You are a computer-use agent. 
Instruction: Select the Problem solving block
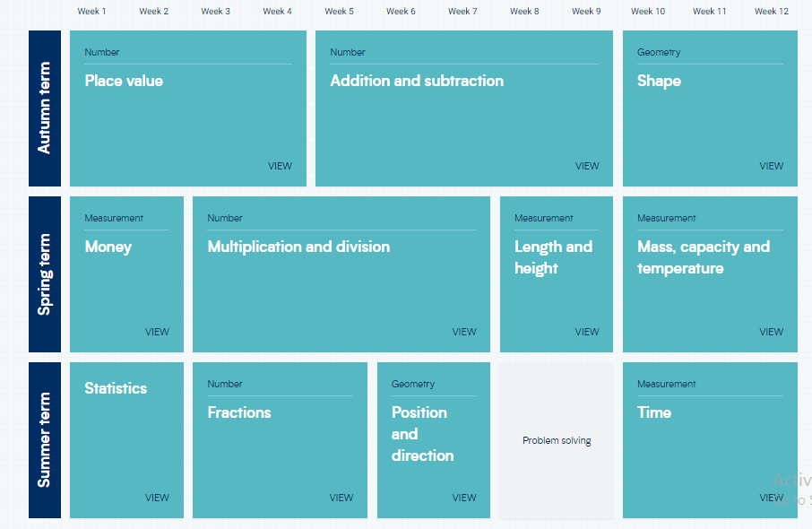(557, 440)
